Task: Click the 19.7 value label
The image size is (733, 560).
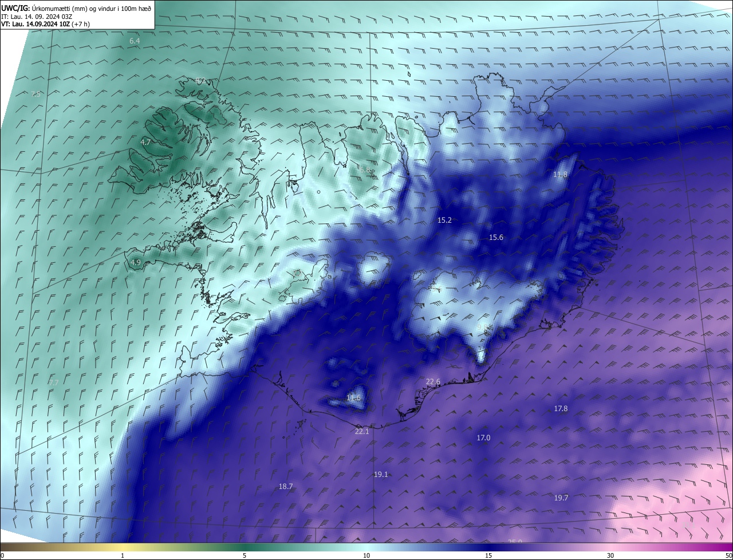Action: click(561, 498)
